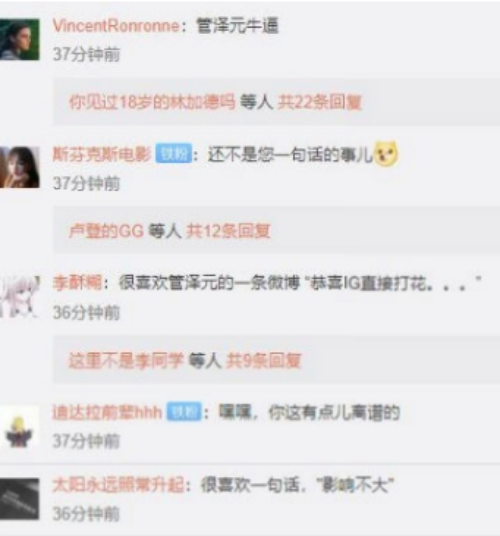Expand the 共9条回复 replies link

click(x=264, y=360)
